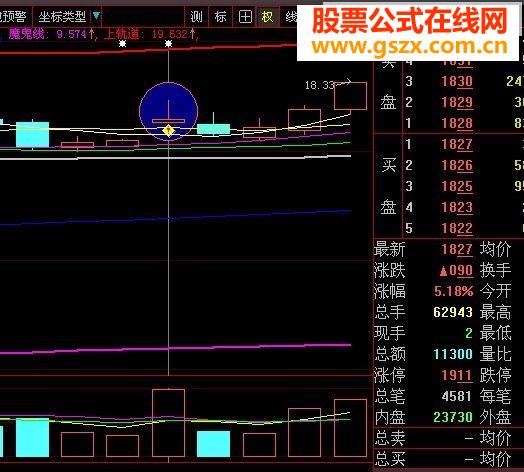Click buy level 1 price 1827

457,144
